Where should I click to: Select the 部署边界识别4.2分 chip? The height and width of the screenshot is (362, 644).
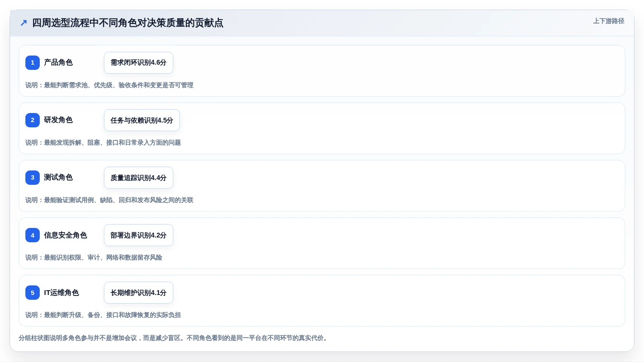point(138,235)
